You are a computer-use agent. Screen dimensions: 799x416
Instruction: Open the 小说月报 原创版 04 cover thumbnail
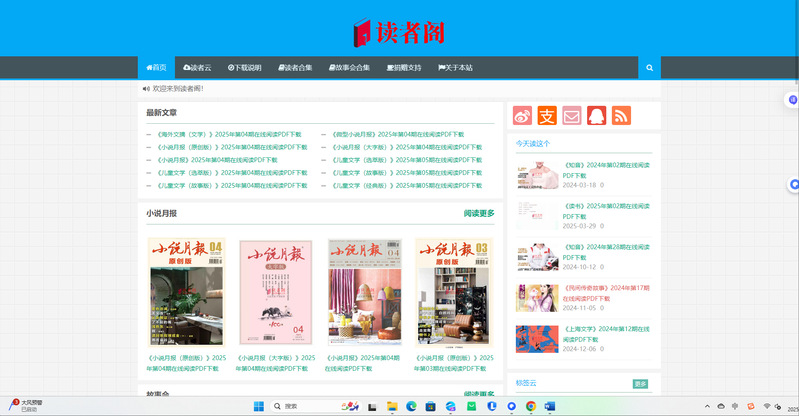point(187,292)
